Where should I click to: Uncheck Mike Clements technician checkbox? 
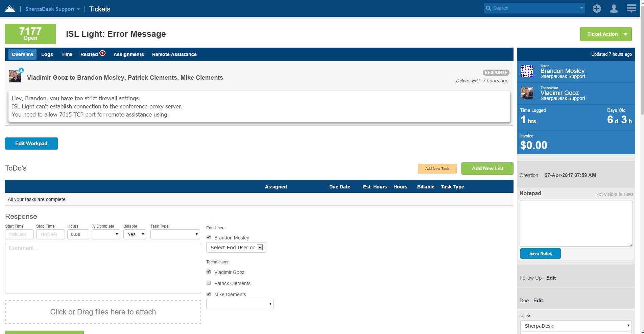click(x=209, y=294)
